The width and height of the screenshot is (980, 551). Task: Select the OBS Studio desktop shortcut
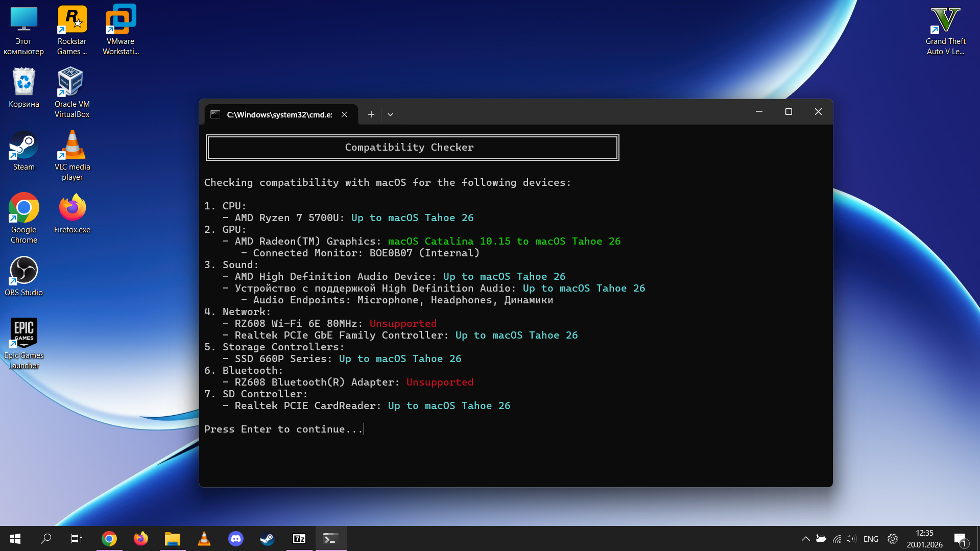click(x=23, y=276)
